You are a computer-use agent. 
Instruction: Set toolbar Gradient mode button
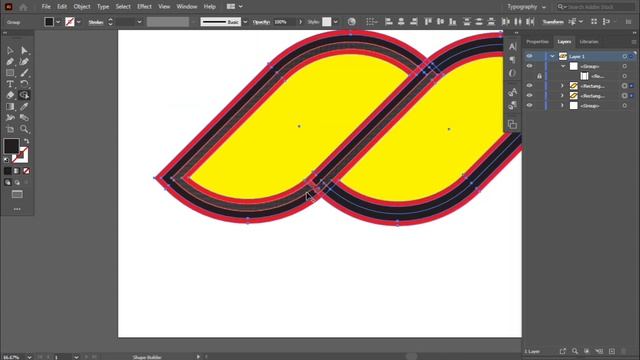(x=17, y=171)
